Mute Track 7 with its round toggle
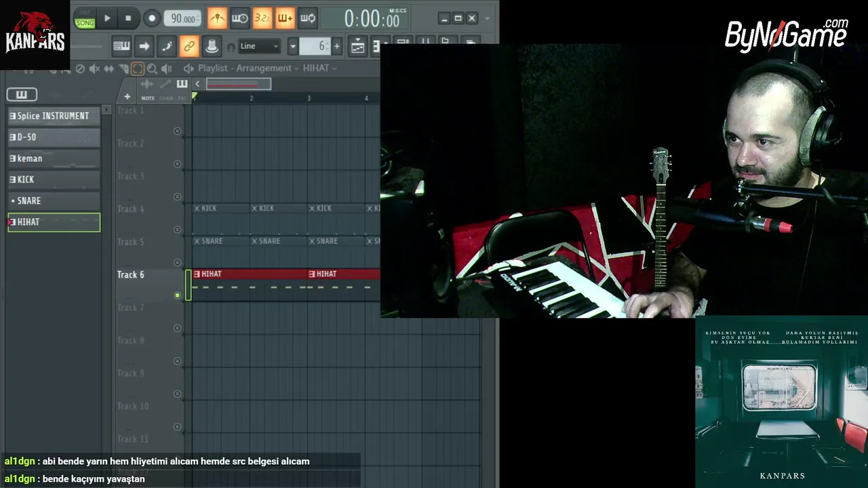868x488 pixels. [178, 328]
